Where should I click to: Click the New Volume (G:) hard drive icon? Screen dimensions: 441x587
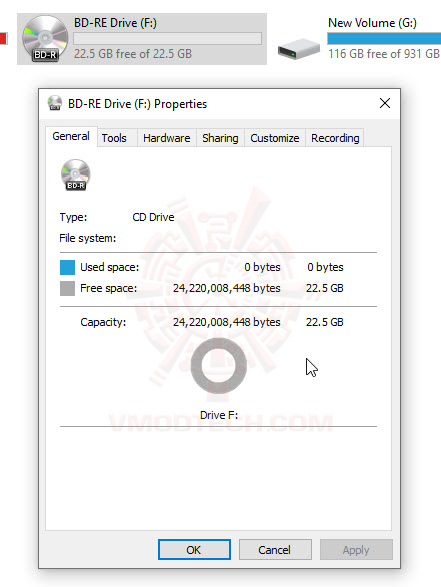tap(298, 49)
